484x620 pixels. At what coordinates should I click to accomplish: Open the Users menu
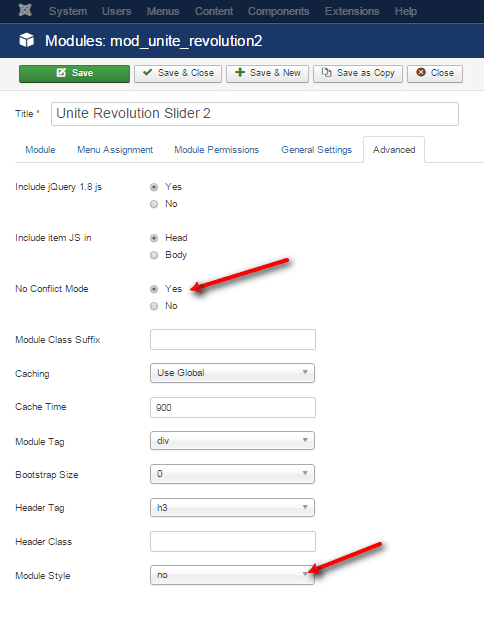pos(117,11)
